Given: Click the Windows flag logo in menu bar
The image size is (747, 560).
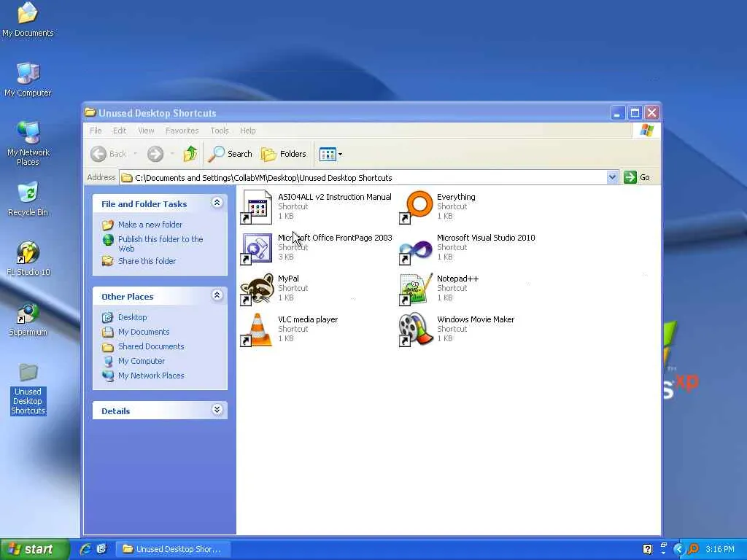Looking at the screenshot, I should click(646, 131).
